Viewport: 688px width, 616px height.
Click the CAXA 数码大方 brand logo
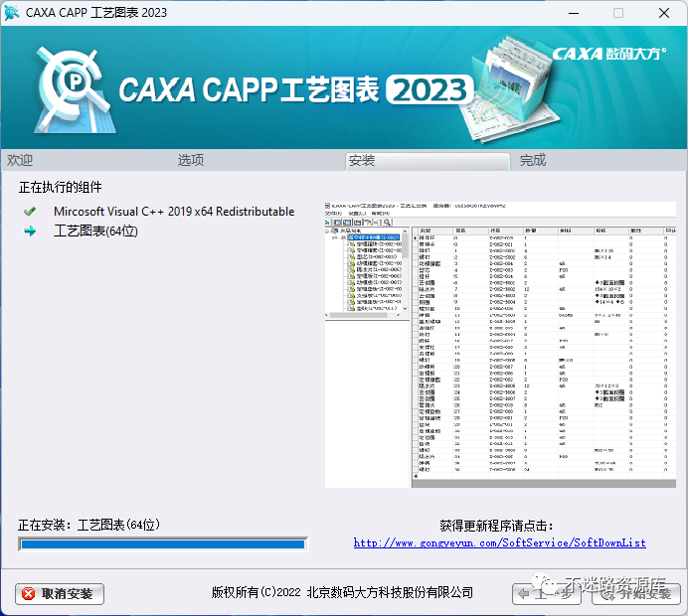(x=609, y=54)
